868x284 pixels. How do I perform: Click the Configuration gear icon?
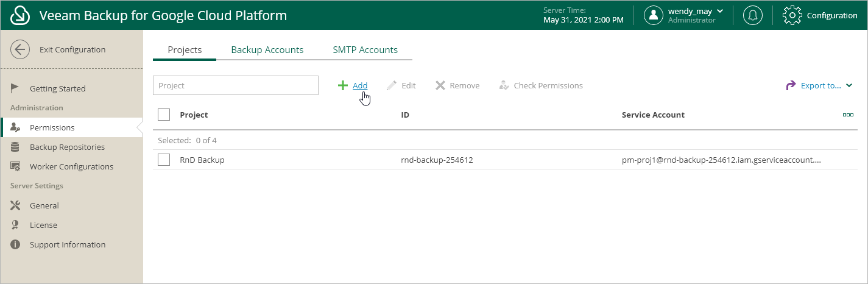click(792, 15)
